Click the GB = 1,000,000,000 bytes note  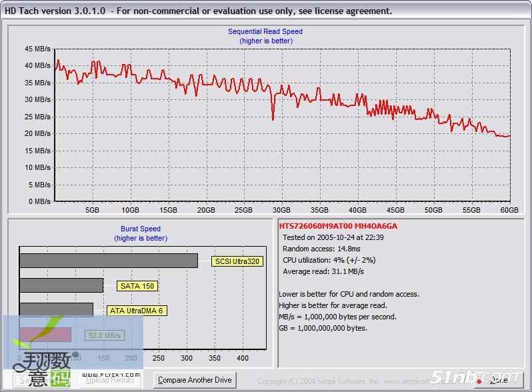(x=323, y=328)
